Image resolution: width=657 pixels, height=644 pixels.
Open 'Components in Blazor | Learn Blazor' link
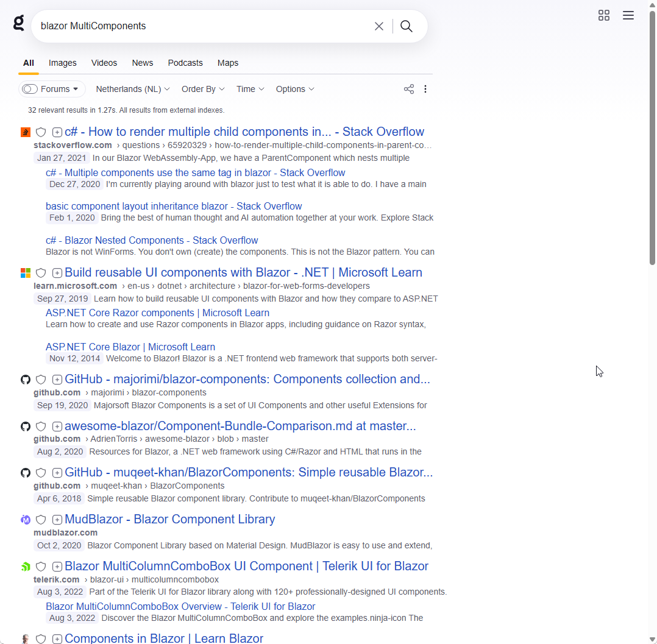point(164,638)
